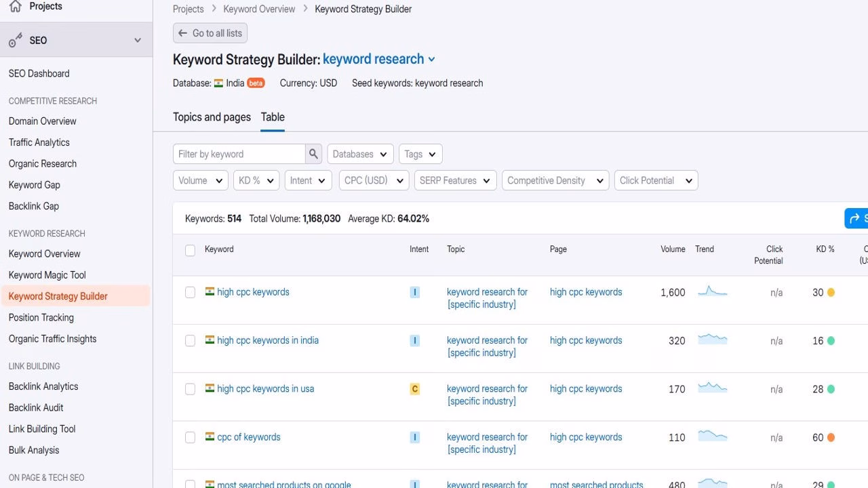The width and height of the screenshot is (868, 488).
Task: Click the India flag beside 'high cpc keywords'
Action: [x=210, y=292]
